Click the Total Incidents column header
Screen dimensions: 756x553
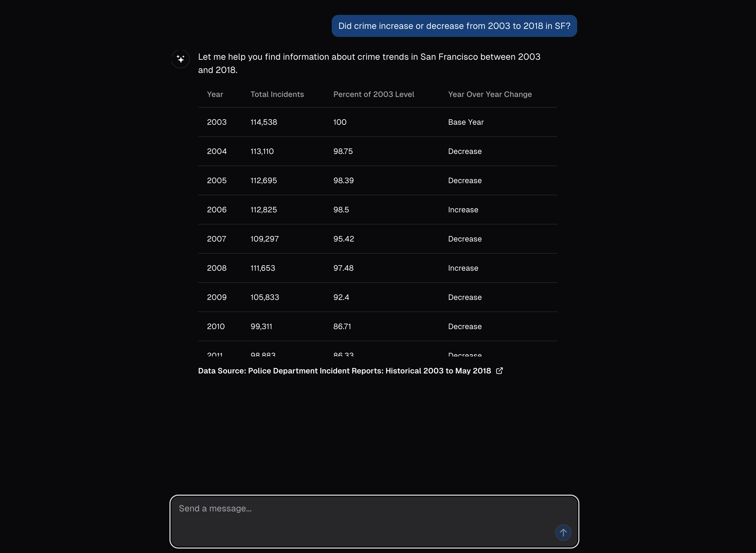pyautogui.click(x=277, y=94)
